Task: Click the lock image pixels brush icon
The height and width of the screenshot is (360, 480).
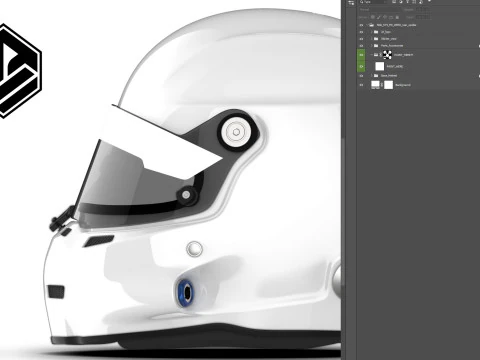Action: (379, 17)
